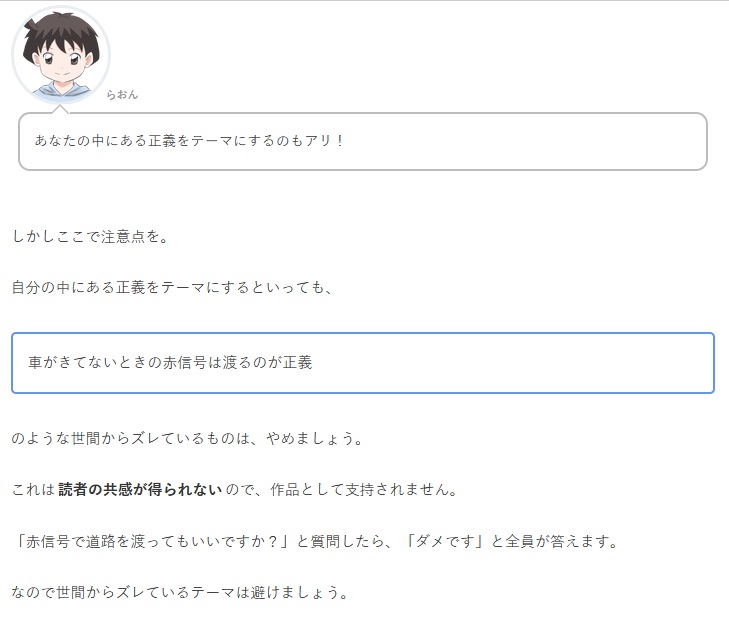Click final line なので世間からズレているテーマは避けましょう
Viewport: 729px width, 625px height.
(x=180, y=592)
